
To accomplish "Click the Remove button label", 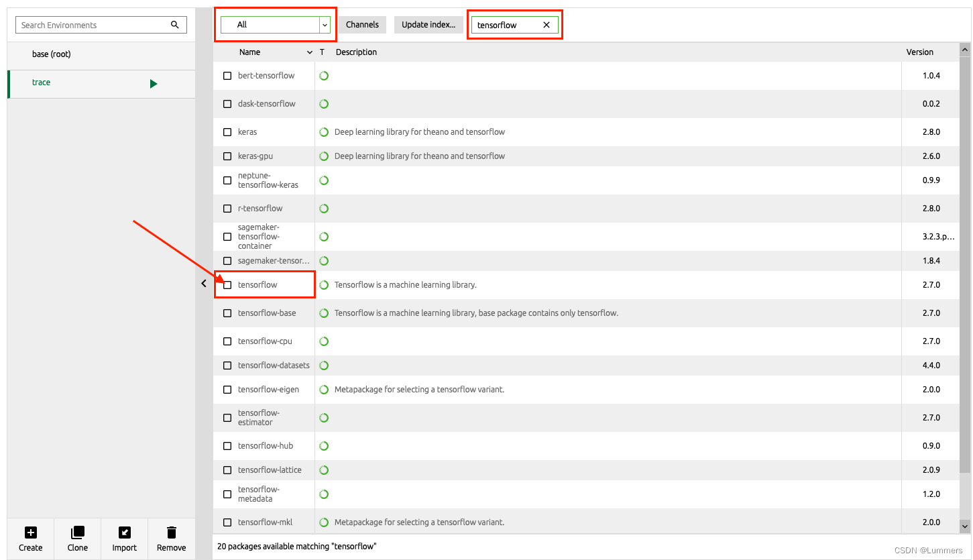I will point(172,548).
